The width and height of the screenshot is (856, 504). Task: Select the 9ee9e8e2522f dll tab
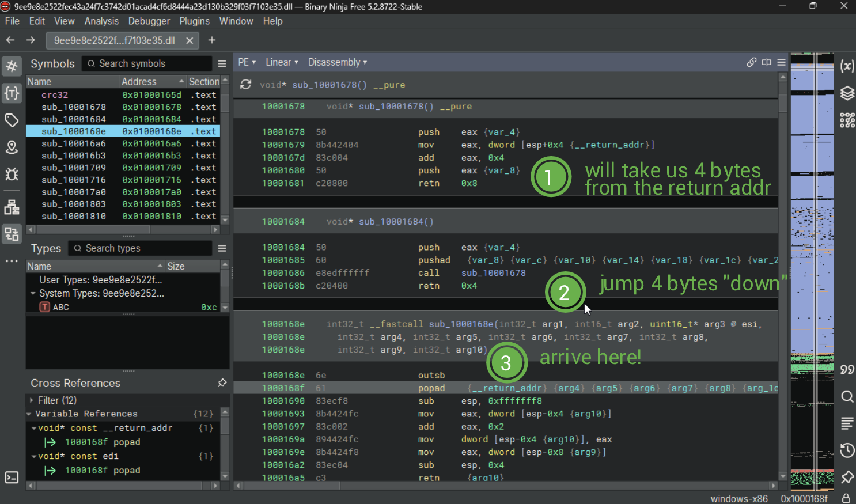click(114, 40)
